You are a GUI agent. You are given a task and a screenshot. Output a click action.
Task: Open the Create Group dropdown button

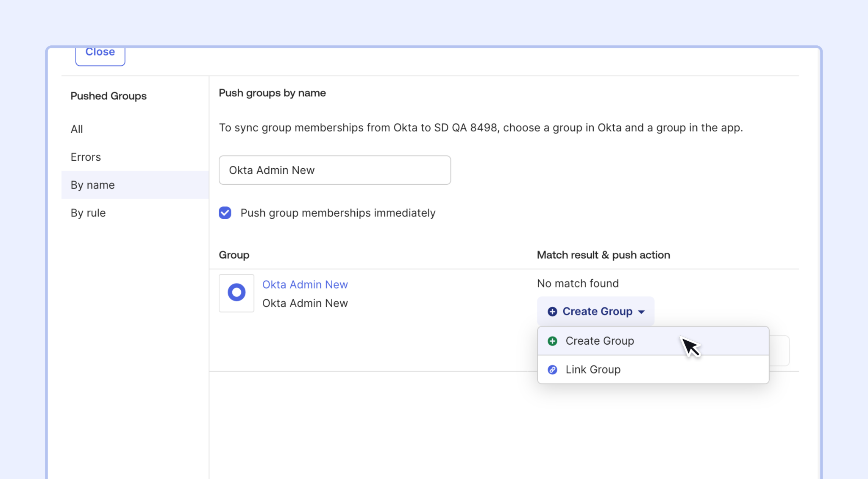pos(595,311)
